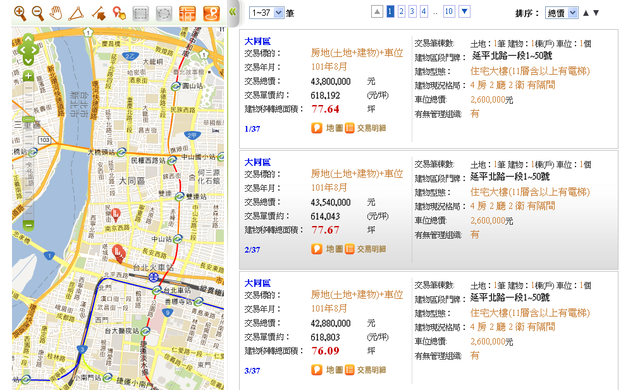This screenshot has height=390, width=640.
Task: Open the orange street map layer button
Action: pyautogui.click(x=187, y=13)
